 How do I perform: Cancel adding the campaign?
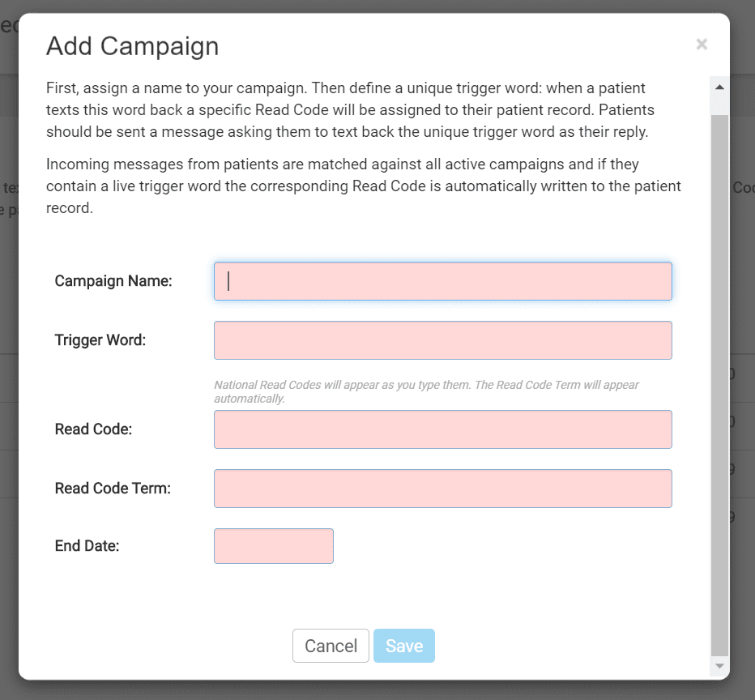(x=331, y=646)
